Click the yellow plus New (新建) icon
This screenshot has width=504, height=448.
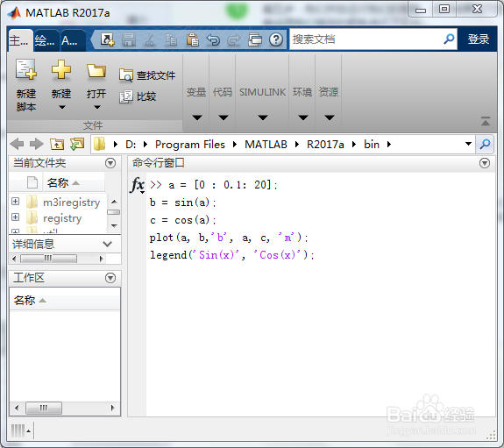(61, 69)
